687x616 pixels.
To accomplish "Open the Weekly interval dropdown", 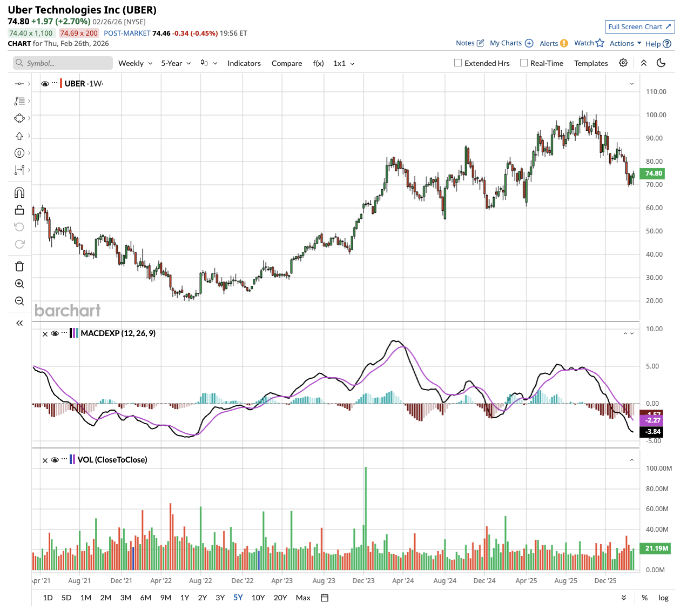I will pos(136,63).
